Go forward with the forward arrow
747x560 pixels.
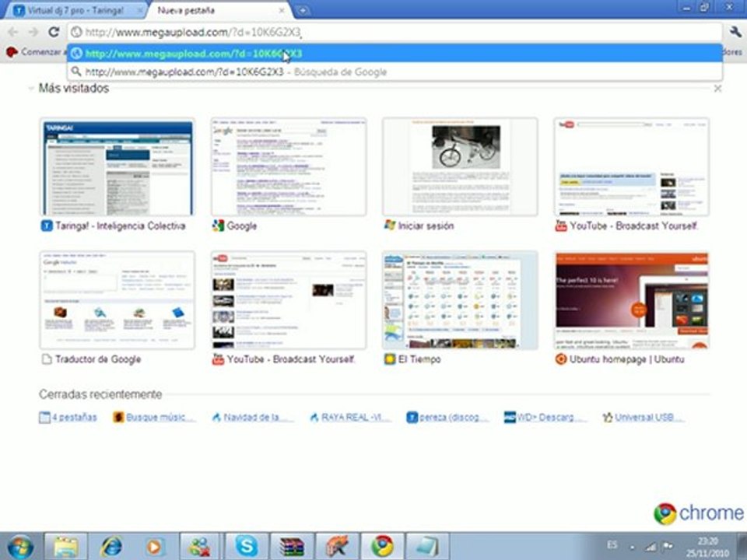pos(33,32)
